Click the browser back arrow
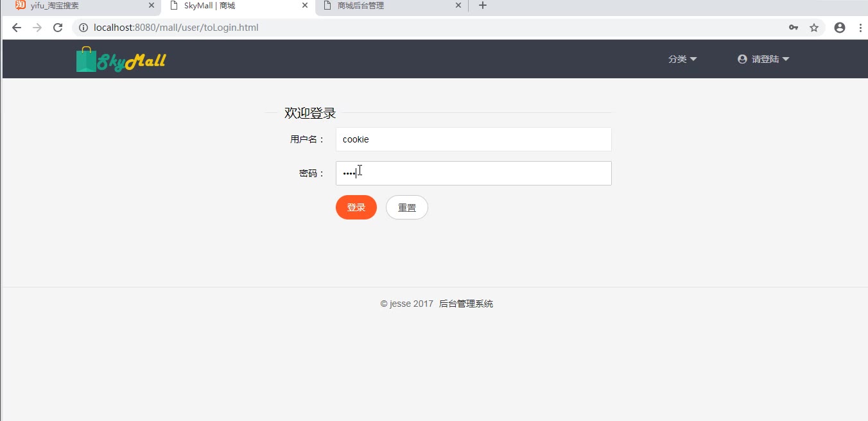Image resolution: width=868 pixels, height=421 pixels. coord(17,28)
